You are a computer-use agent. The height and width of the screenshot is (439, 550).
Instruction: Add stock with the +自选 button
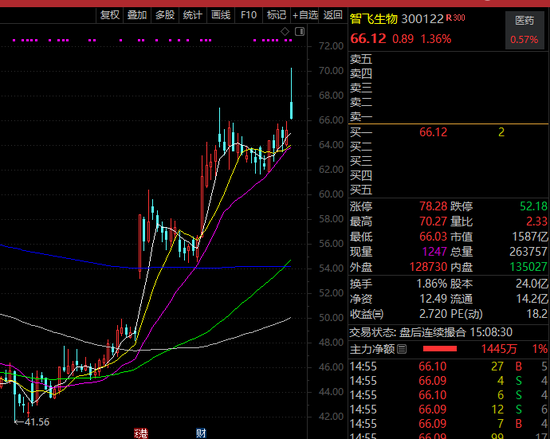pyautogui.click(x=305, y=15)
